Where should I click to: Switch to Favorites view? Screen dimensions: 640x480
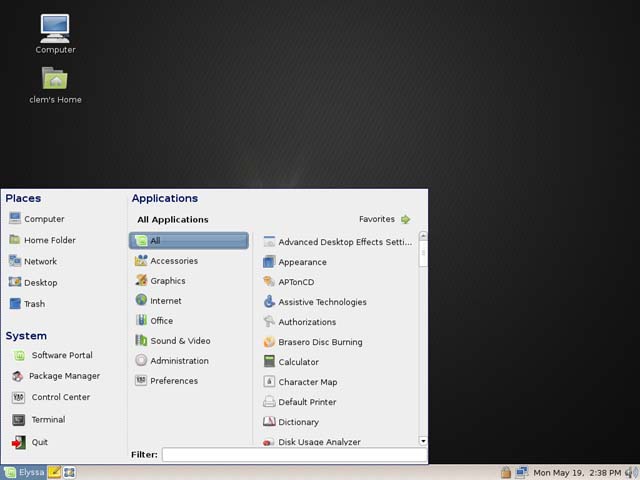(384, 219)
